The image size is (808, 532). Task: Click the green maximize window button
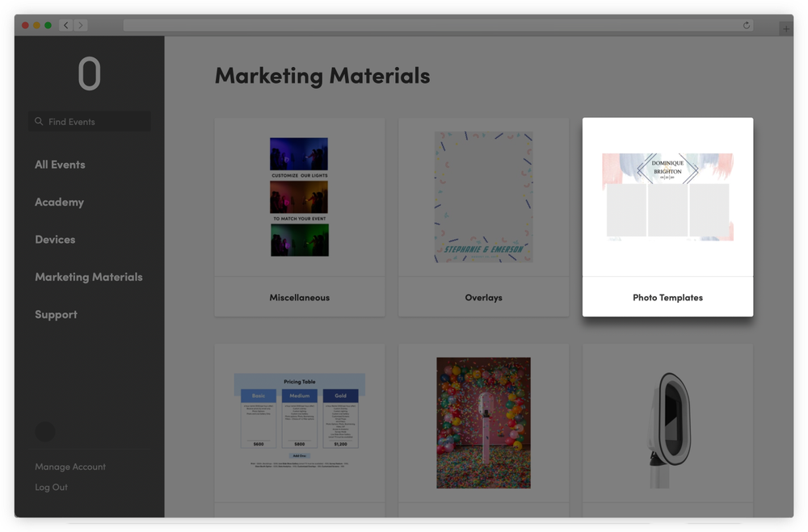click(x=48, y=25)
